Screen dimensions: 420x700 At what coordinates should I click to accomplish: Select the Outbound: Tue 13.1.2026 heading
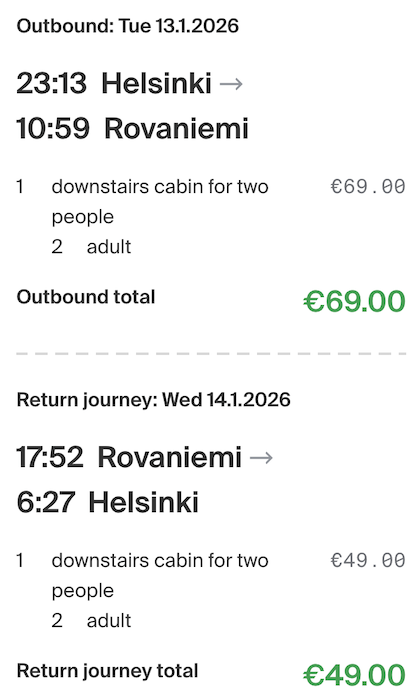pos(128,26)
